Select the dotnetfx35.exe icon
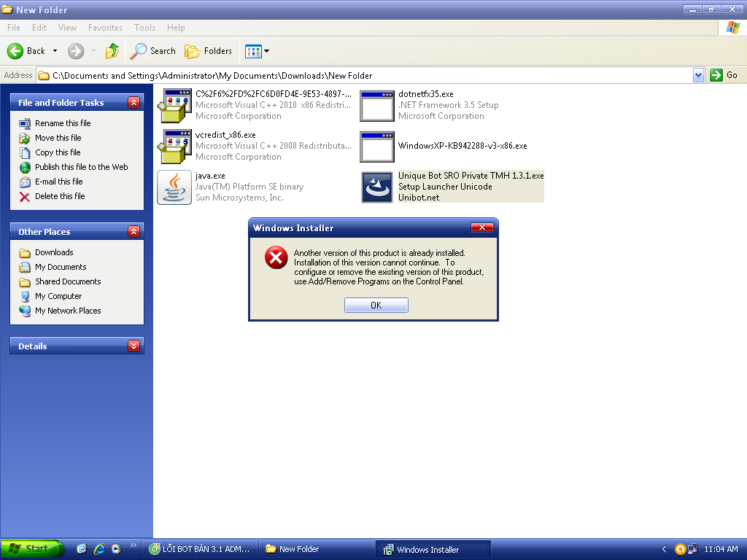This screenshot has width=747, height=560. pyautogui.click(x=377, y=106)
